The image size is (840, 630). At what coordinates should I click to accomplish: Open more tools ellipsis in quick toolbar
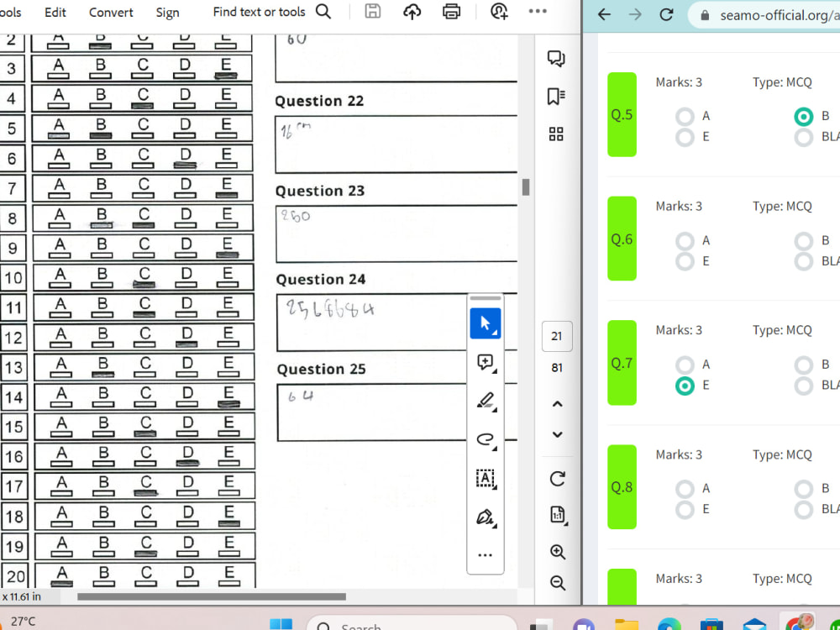click(486, 555)
